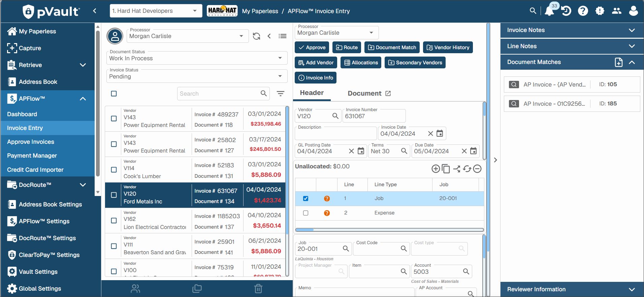Click the invoice list vertical scrollbar
This screenshot has height=297, width=644.
tap(287, 191)
